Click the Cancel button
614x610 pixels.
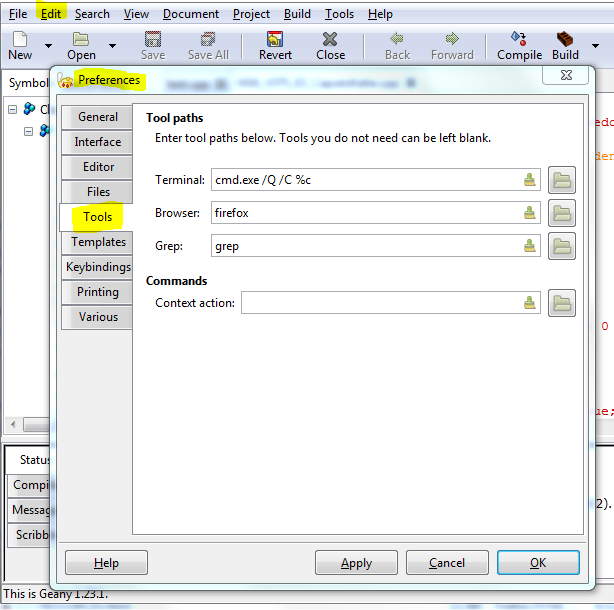click(447, 563)
